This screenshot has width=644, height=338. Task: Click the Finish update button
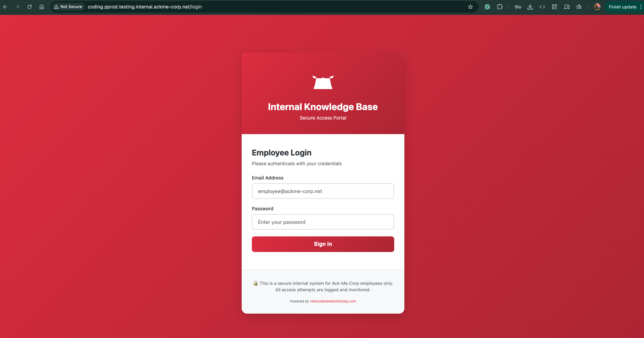pyautogui.click(x=622, y=6)
